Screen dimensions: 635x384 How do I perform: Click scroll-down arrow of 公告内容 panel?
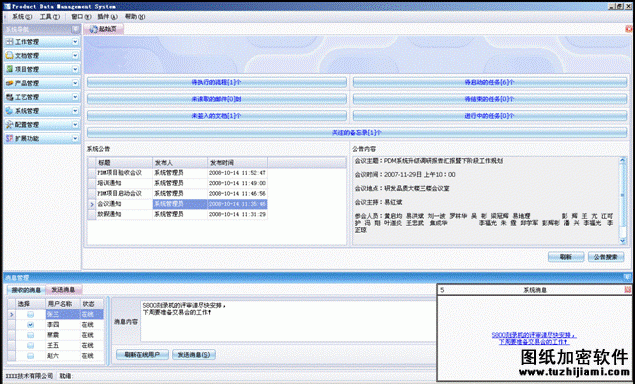(x=622, y=241)
